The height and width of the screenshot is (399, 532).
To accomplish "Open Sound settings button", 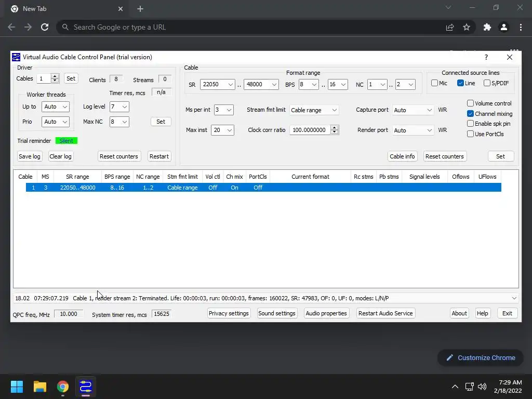I will click(x=277, y=313).
